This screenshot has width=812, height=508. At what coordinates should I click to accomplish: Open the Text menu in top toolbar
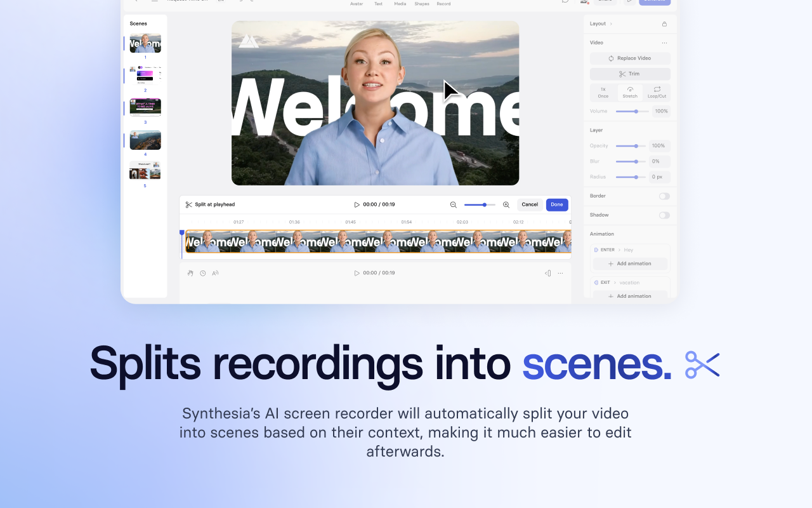[378, 4]
